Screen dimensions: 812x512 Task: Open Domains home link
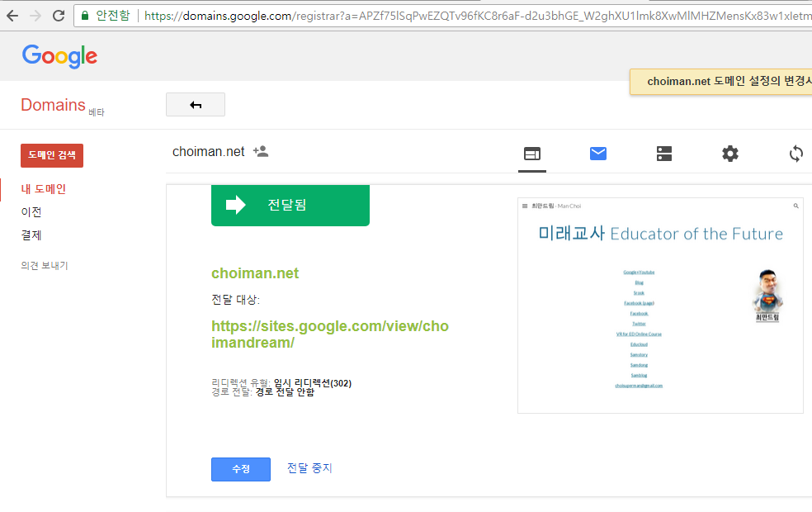click(53, 105)
